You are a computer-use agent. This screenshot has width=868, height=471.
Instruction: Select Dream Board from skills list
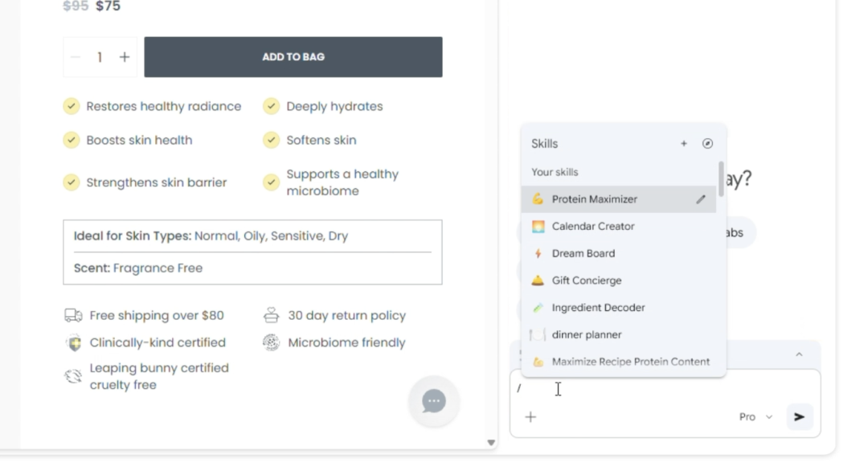pyautogui.click(x=583, y=253)
